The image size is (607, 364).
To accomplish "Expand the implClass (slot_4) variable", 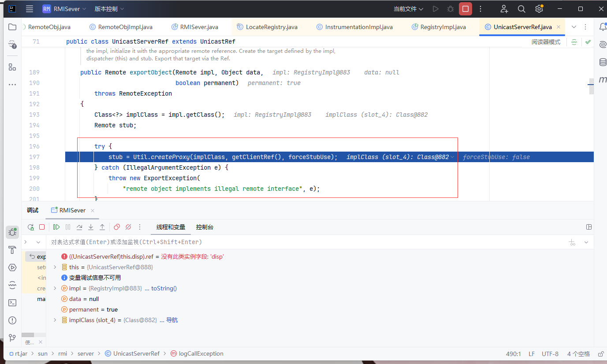I will [55, 320].
